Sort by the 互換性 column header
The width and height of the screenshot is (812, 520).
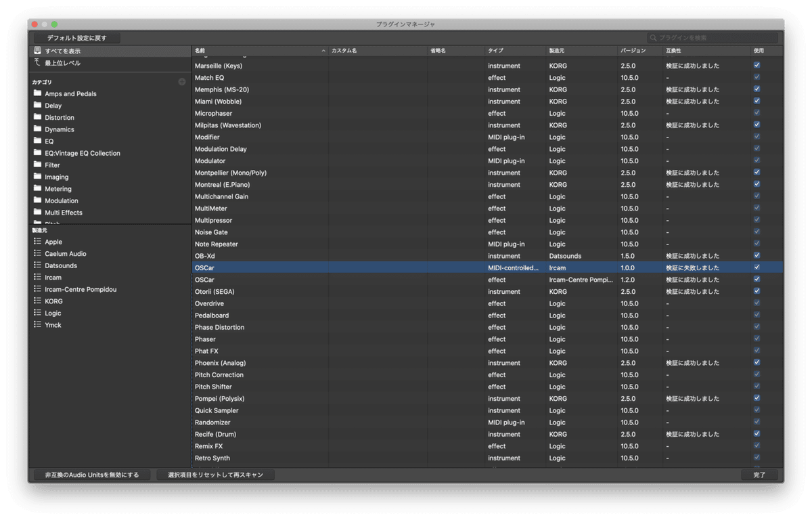(x=706, y=51)
